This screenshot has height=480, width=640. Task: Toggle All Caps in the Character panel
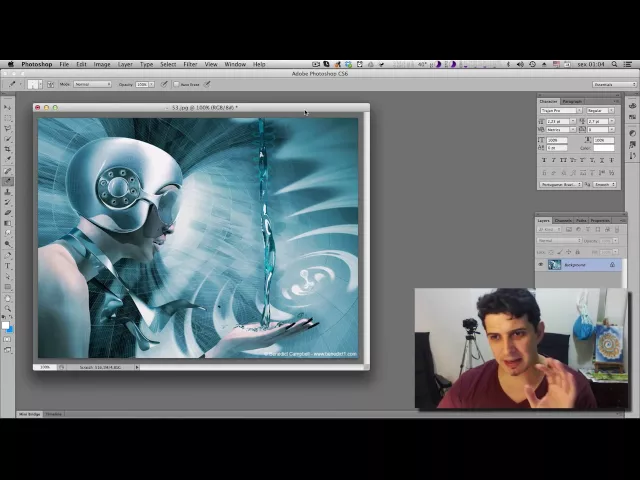pyautogui.click(x=563, y=160)
